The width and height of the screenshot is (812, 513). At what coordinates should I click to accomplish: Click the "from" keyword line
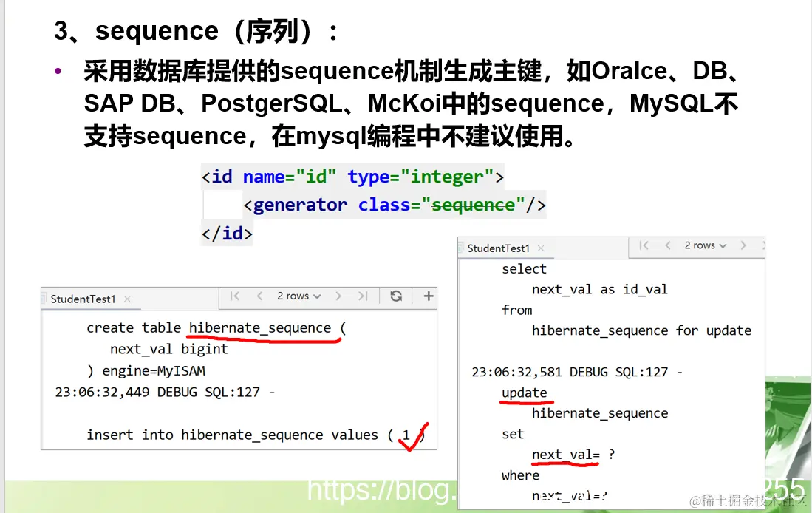(x=516, y=310)
